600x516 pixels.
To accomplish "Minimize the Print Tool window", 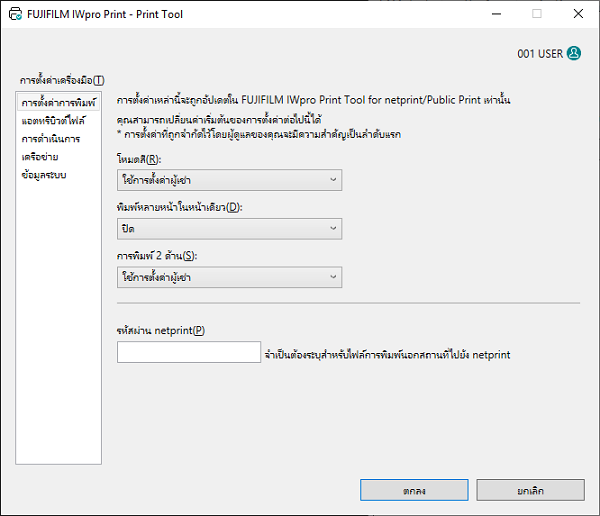I will coord(492,14).
